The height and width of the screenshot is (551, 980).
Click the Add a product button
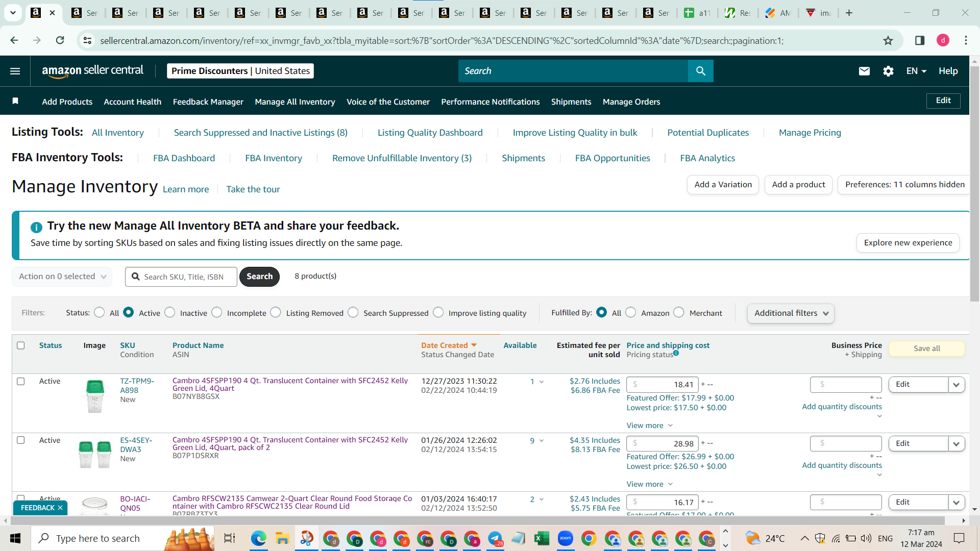798,185
